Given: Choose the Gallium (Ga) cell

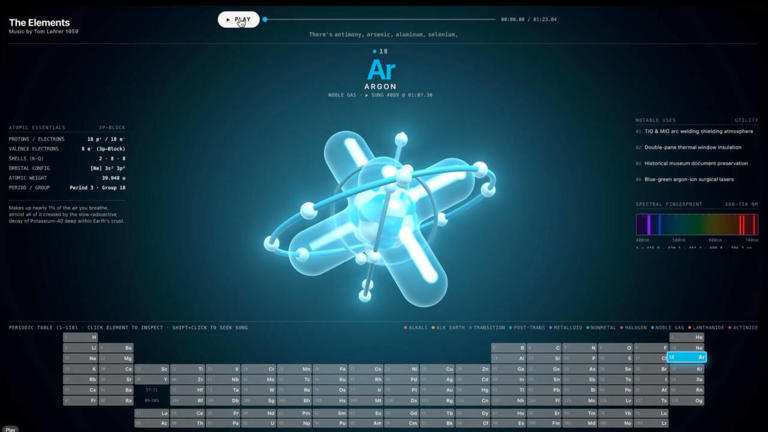Looking at the screenshot, I should click(508, 369).
